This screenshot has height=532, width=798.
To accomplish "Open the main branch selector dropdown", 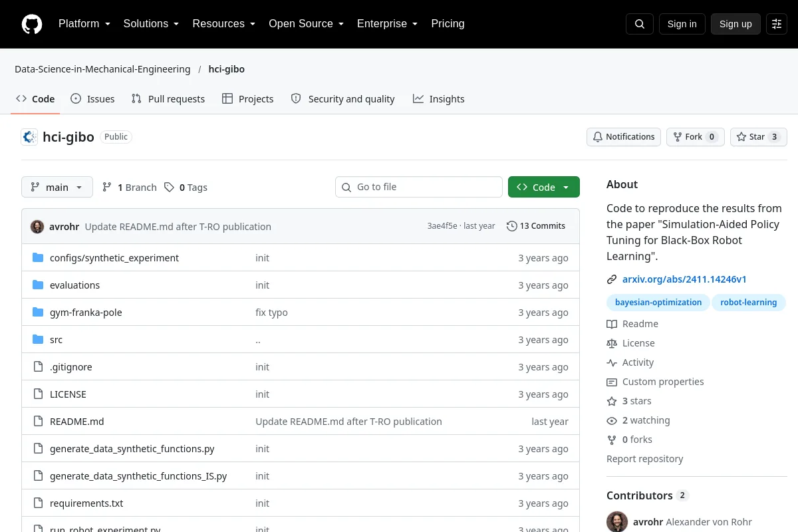I will 57,188.
